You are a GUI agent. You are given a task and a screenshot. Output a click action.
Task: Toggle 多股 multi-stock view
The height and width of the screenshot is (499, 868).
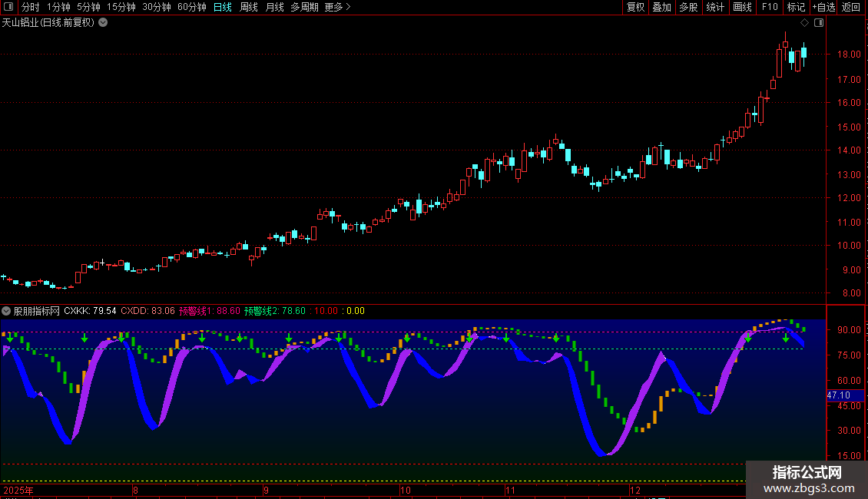point(687,7)
